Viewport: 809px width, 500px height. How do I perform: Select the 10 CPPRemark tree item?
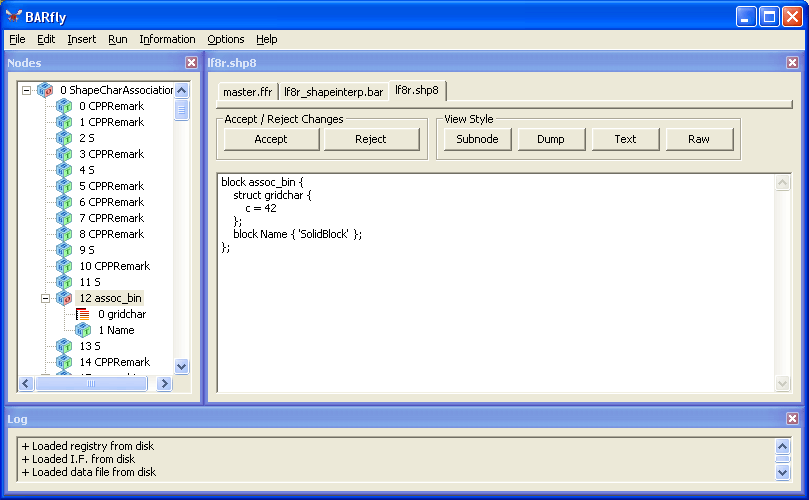(115, 266)
